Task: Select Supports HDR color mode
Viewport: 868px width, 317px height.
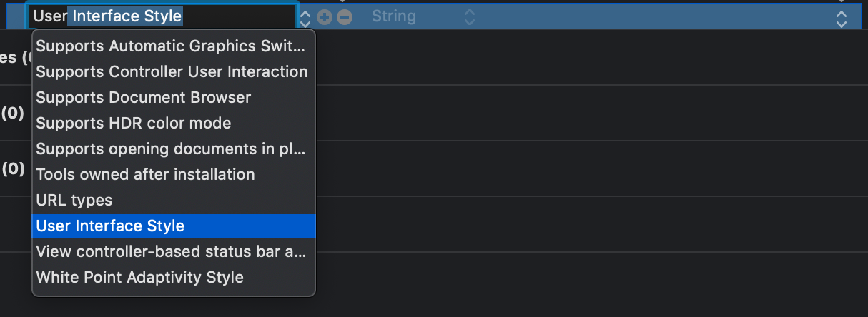Action: (x=134, y=124)
